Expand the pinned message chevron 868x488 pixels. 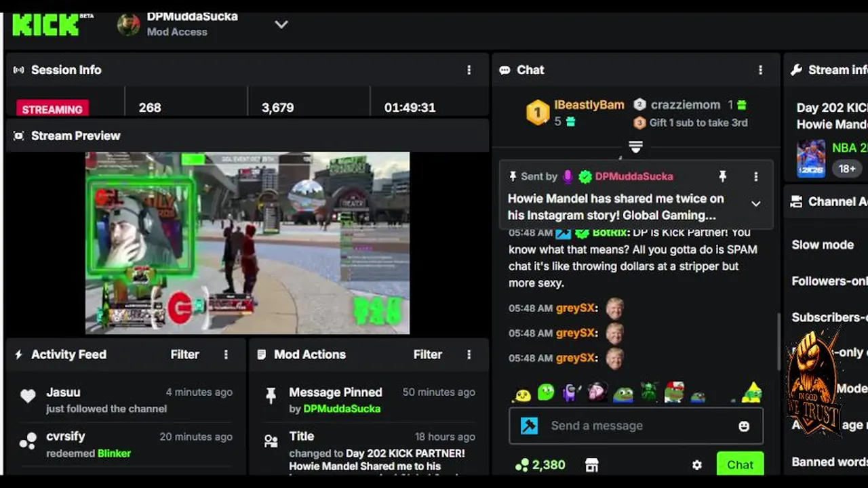[x=755, y=204]
